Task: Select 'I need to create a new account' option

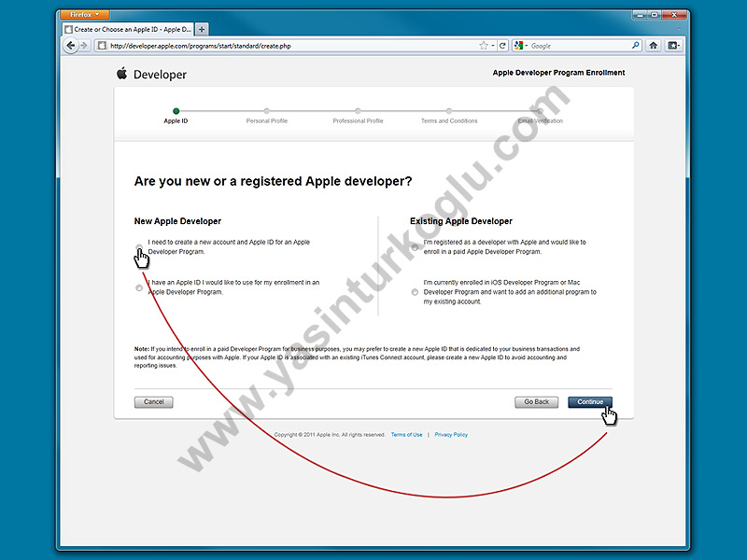Action: (139, 247)
